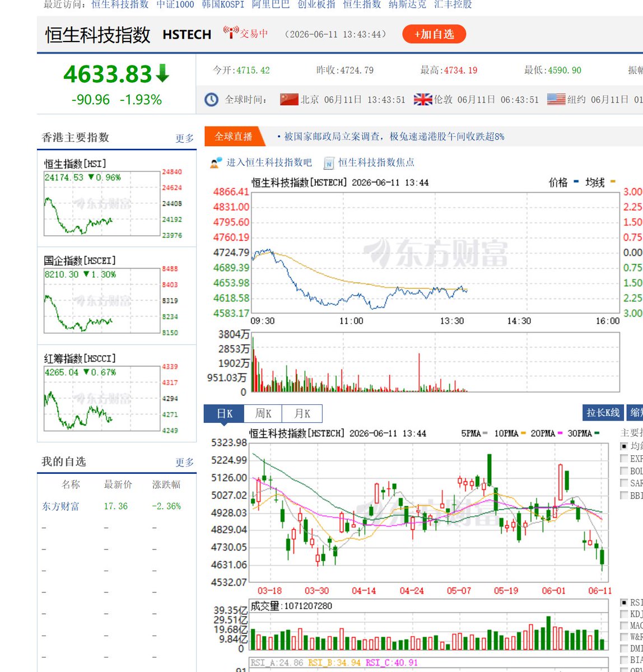Image resolution: width=643 pixels, height=672 pixels.
Task: Switch to the 周K chart tab
Action: tap(263, 414)
